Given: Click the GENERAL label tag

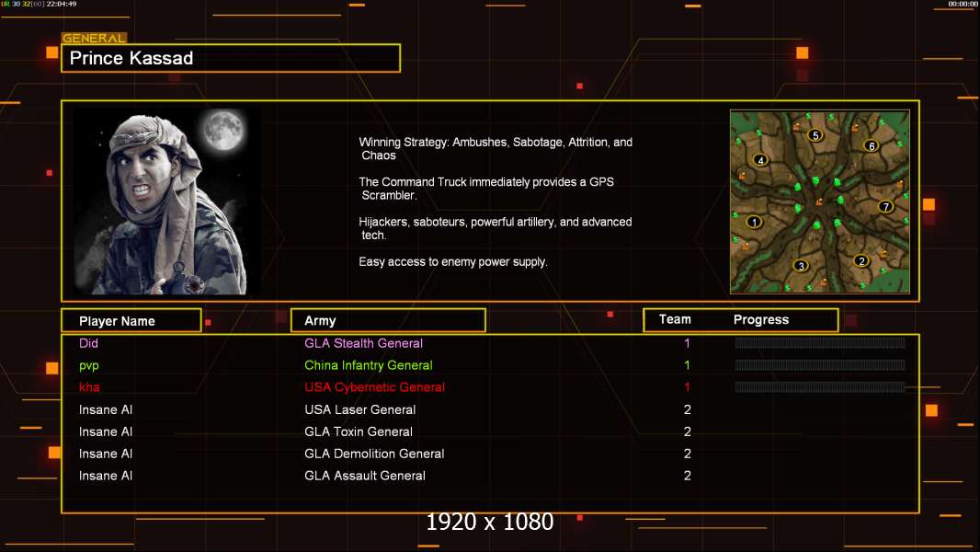Looking at the screenshot, I should click(x=94, y=38).
